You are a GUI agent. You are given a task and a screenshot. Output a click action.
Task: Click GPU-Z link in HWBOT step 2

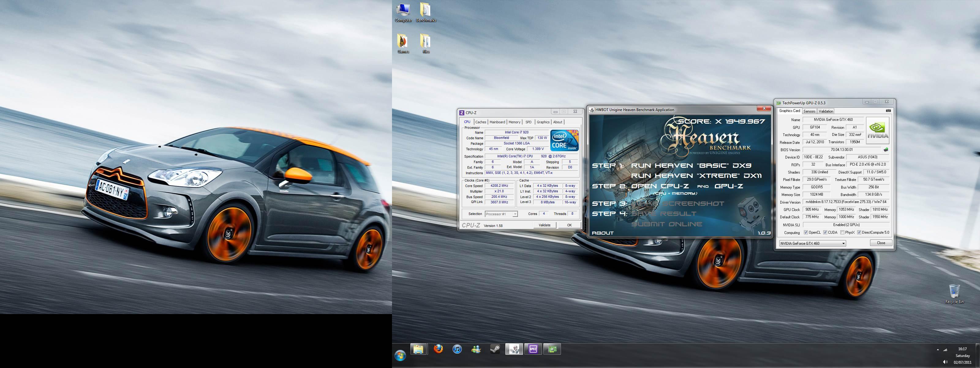(729, 186)
